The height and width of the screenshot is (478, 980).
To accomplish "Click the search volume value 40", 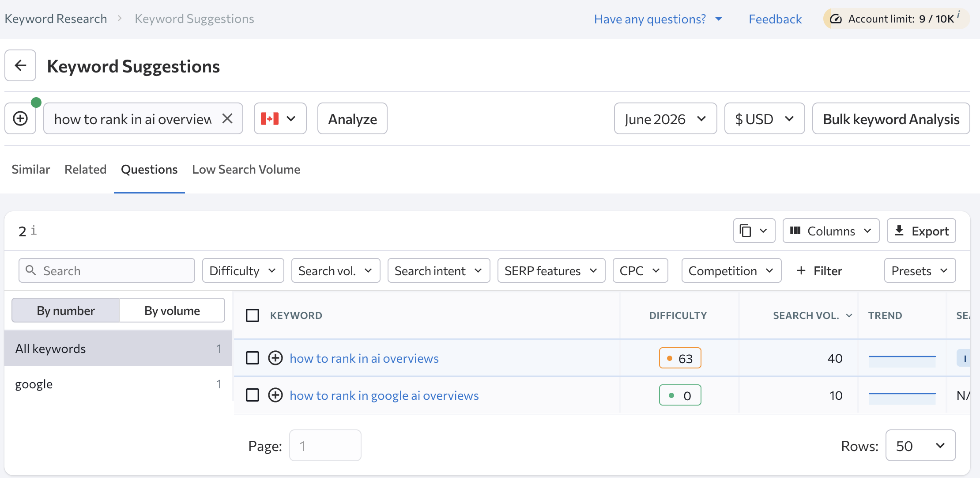I will point(835,358).
